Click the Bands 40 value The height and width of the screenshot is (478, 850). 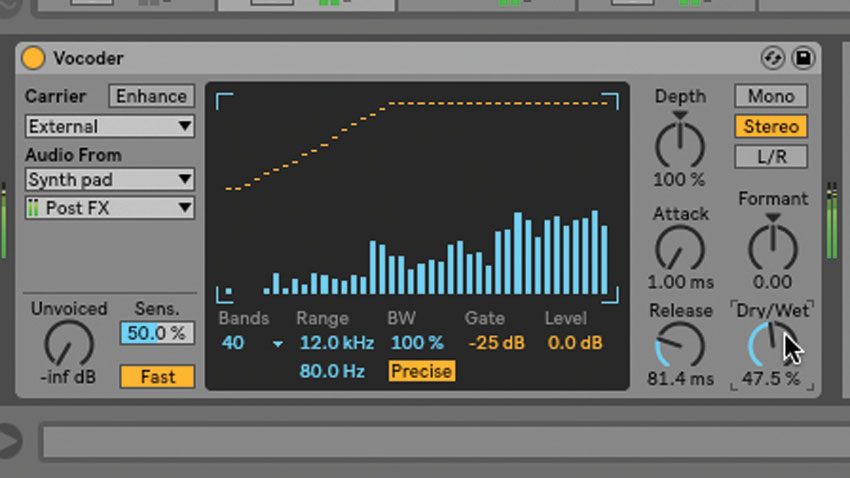pyautogui.click(x=233, y=343)
